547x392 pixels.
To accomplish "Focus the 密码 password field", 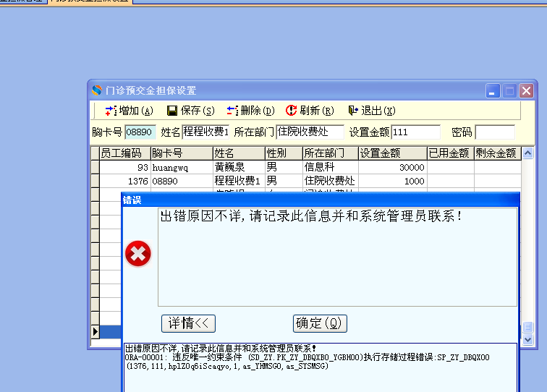I will (x=495, y=132).
